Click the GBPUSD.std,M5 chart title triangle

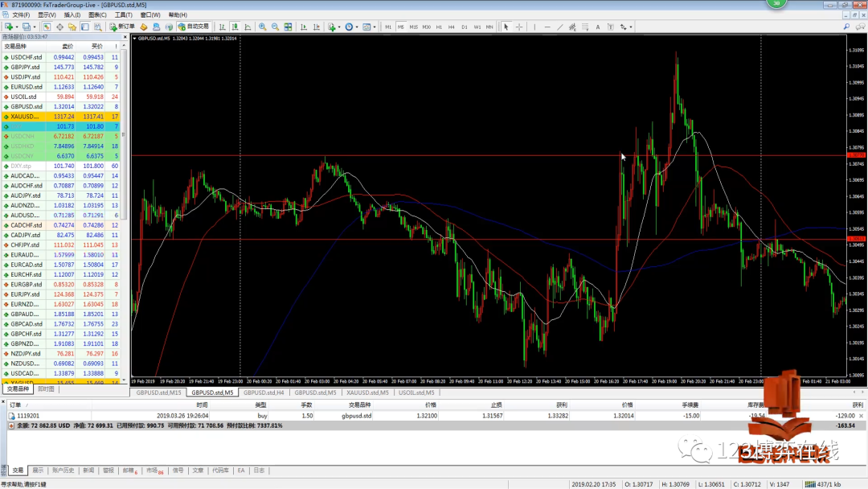pos(134,39)
